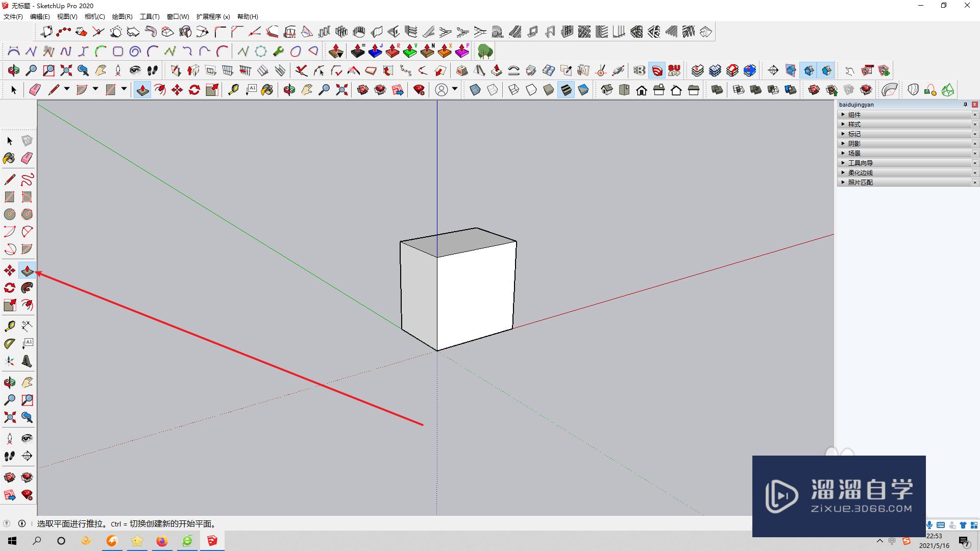Select the Orbit tool in left toolbar
Image resolution: width=980 pixels, height=551 pixels.
pyautogui.click(x=10, y=383)
